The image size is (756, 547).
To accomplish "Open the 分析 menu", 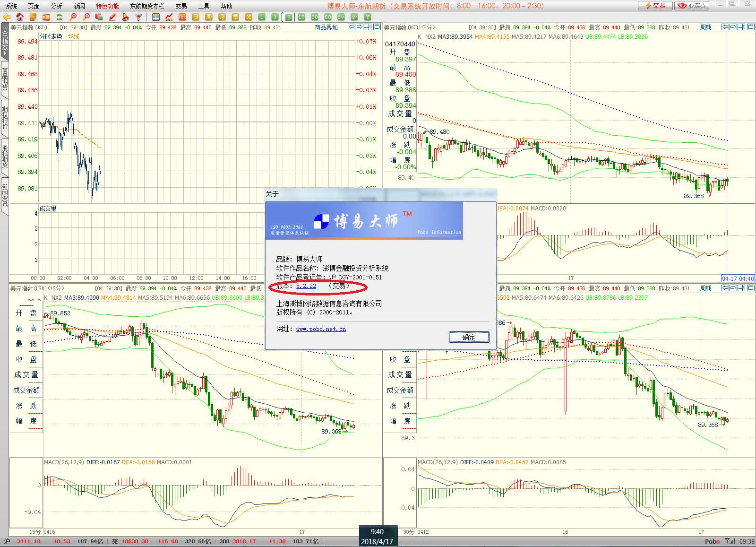I will pos(57,6).
